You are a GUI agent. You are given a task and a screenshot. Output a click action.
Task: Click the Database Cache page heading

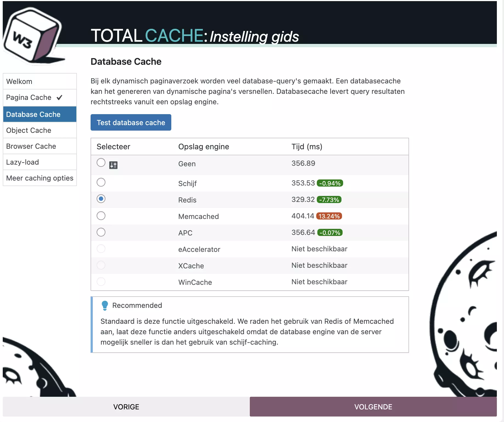coord(126,61)
